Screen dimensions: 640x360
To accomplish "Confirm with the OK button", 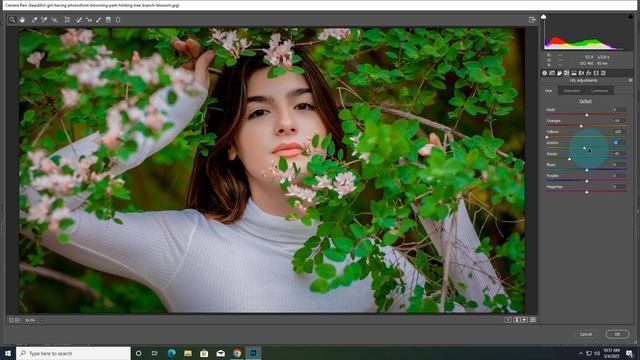I will pyautogui.click(x=617, y=334).
